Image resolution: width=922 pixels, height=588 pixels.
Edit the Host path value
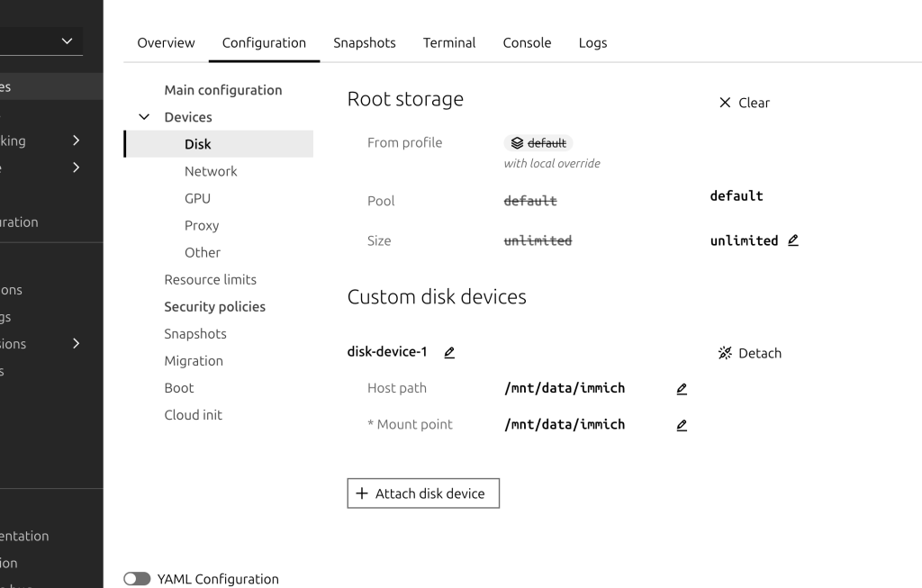point(682,389)
